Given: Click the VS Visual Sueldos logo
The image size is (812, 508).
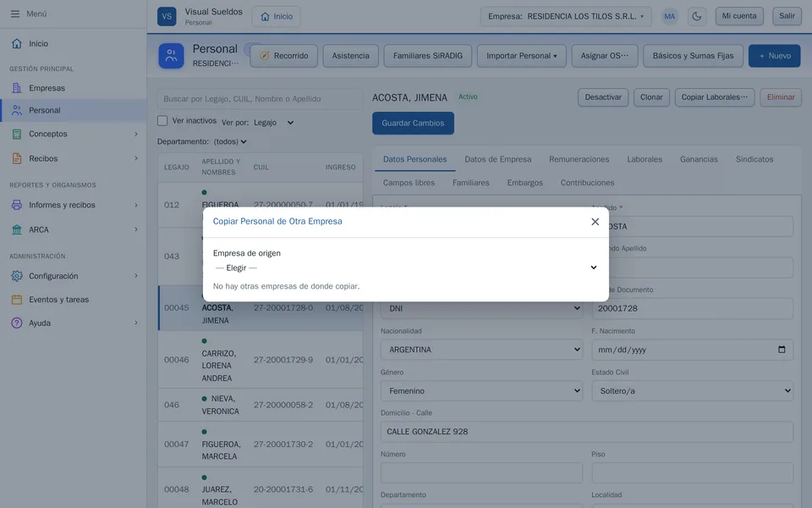Looking at the screenshot, I should (x=167, y=16).
